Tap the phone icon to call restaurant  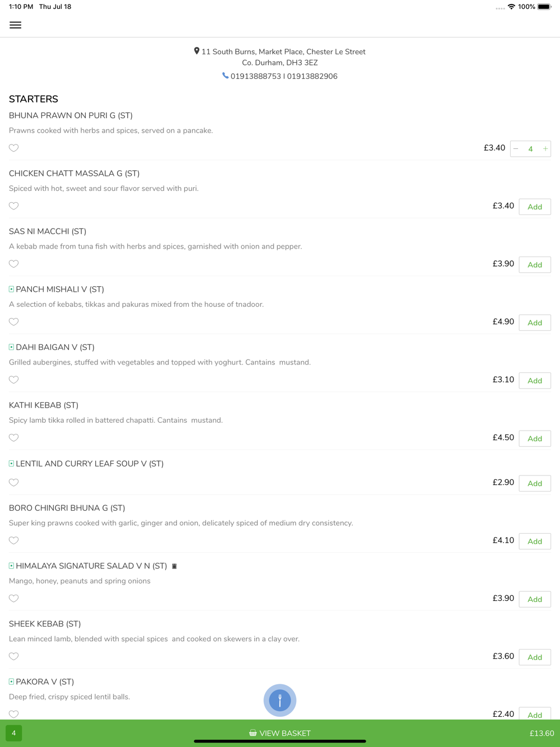[225, 76]
